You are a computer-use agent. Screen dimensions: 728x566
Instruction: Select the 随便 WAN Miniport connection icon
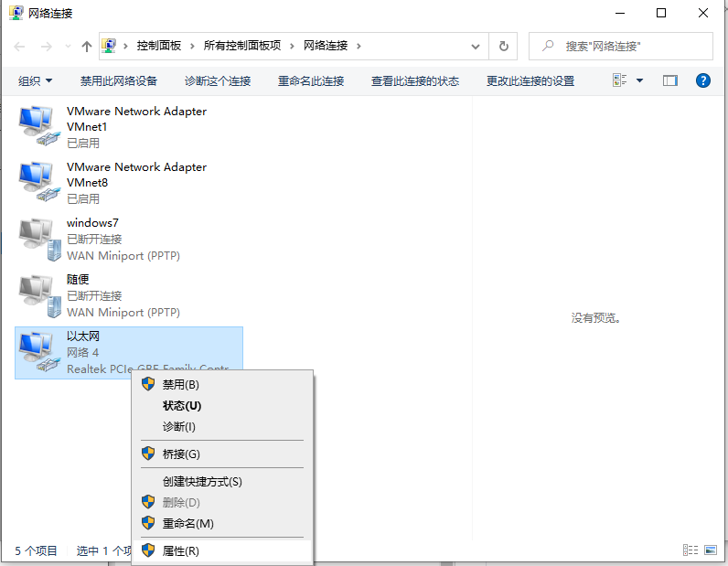click(38, 295)
